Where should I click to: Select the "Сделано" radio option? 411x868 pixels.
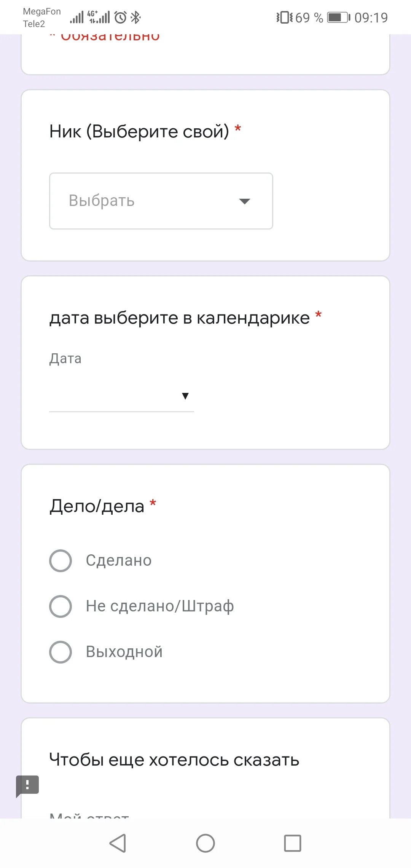[x=61, y=560]
